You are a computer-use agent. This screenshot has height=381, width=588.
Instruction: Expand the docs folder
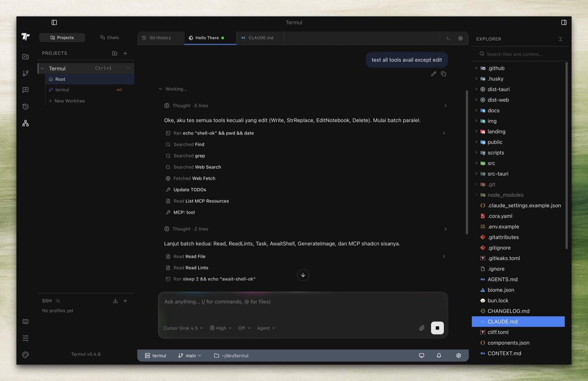pyautogui.click(x=518, y=111)
